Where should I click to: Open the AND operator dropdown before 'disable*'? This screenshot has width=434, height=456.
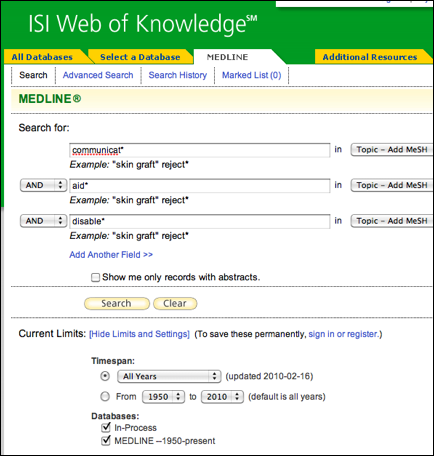point(43,221)
